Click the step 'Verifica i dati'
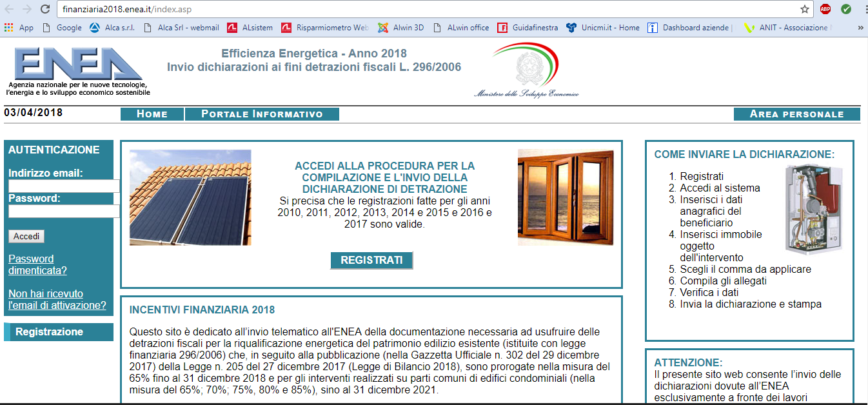868x405 pixels. 709,293
